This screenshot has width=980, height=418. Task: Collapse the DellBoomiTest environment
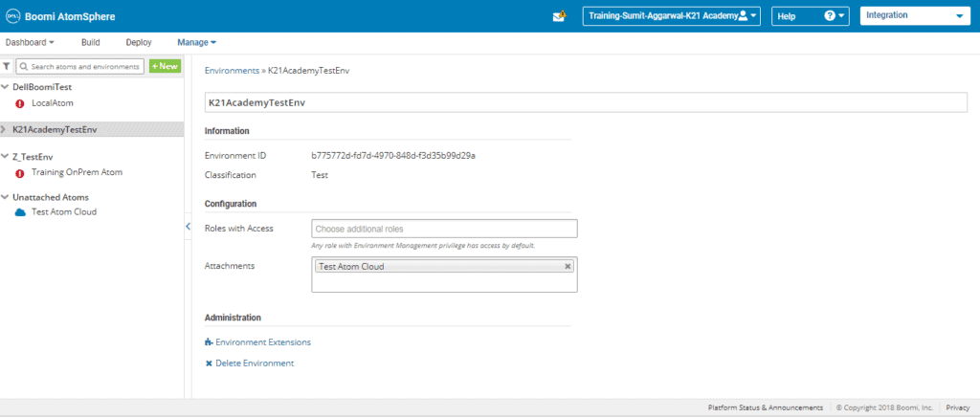5,87
